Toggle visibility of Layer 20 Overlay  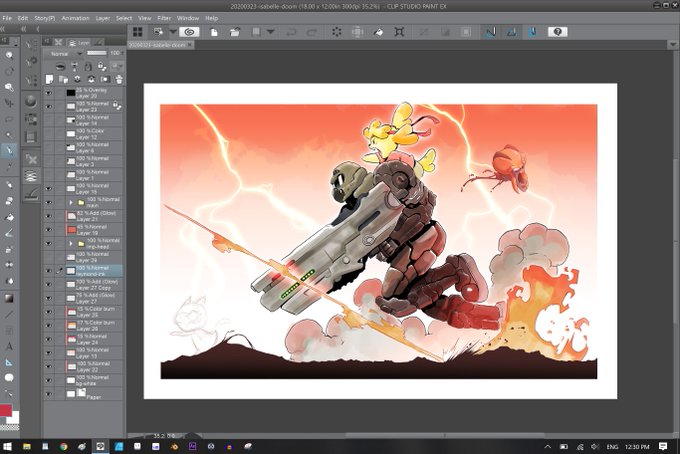tap(49, 93)
